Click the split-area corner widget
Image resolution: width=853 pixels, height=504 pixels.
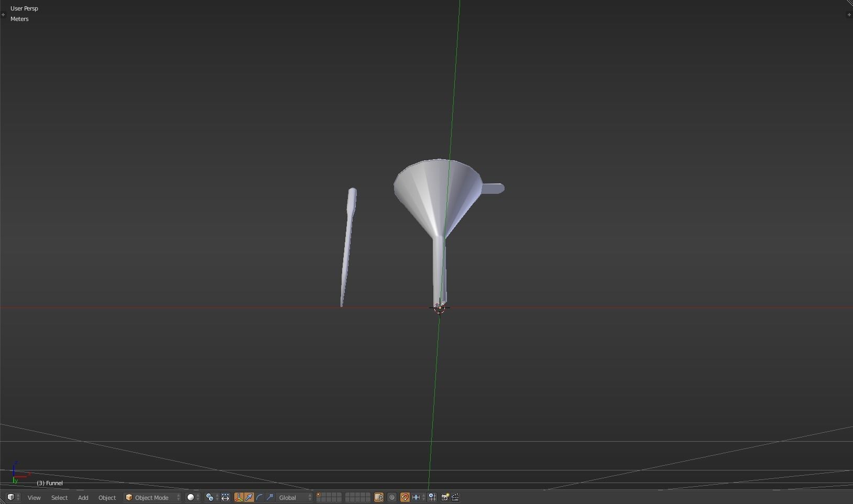pyautogui.click(x=849, y=3)
